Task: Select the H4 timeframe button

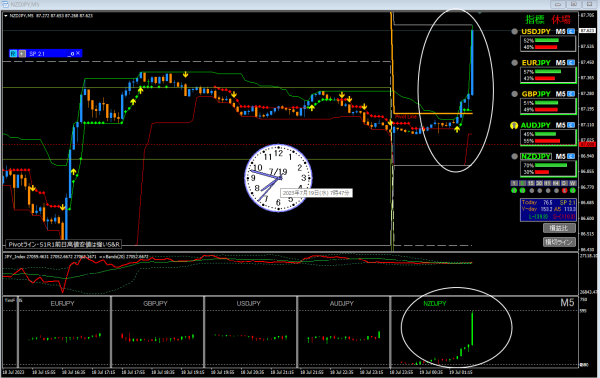Action: pos(556,183)
